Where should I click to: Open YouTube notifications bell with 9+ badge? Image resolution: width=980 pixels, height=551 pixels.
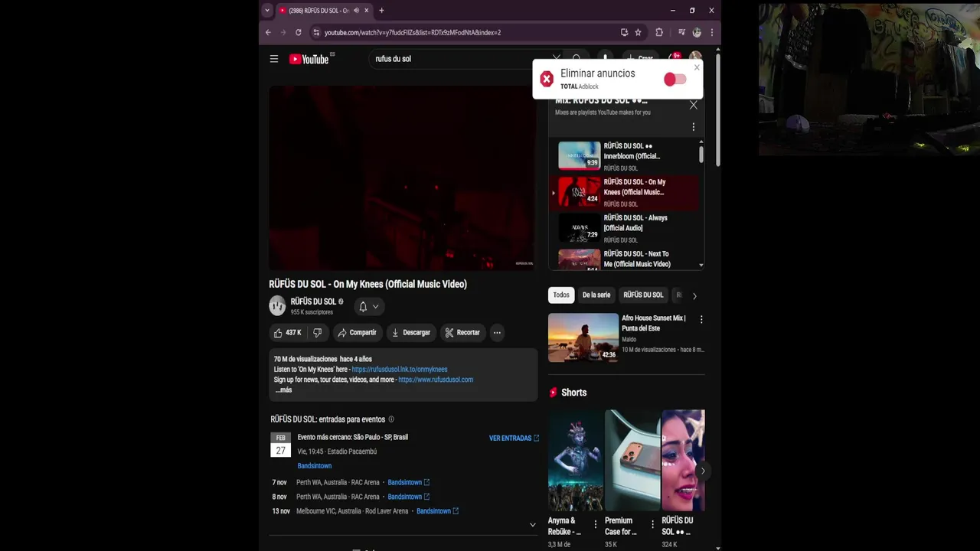[675, 58]
